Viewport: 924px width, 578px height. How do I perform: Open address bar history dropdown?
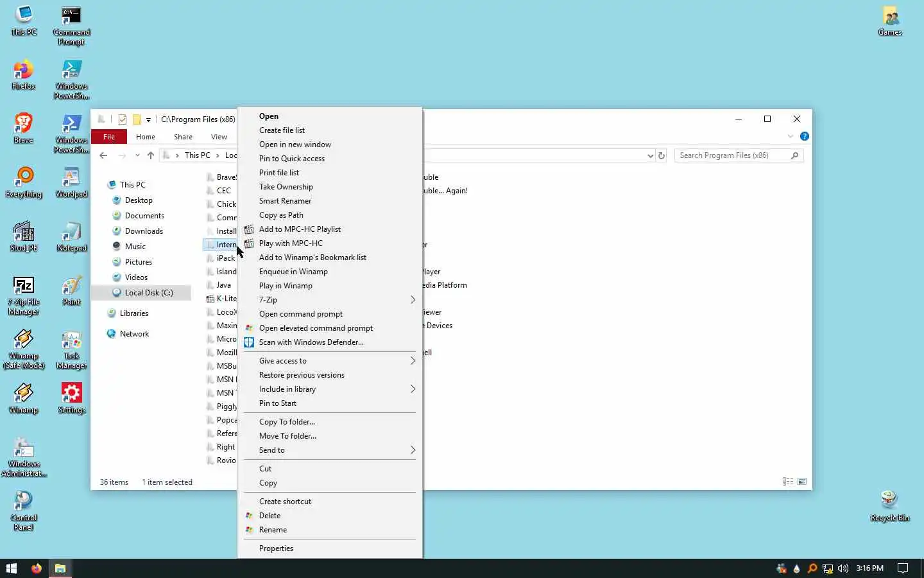650,155
